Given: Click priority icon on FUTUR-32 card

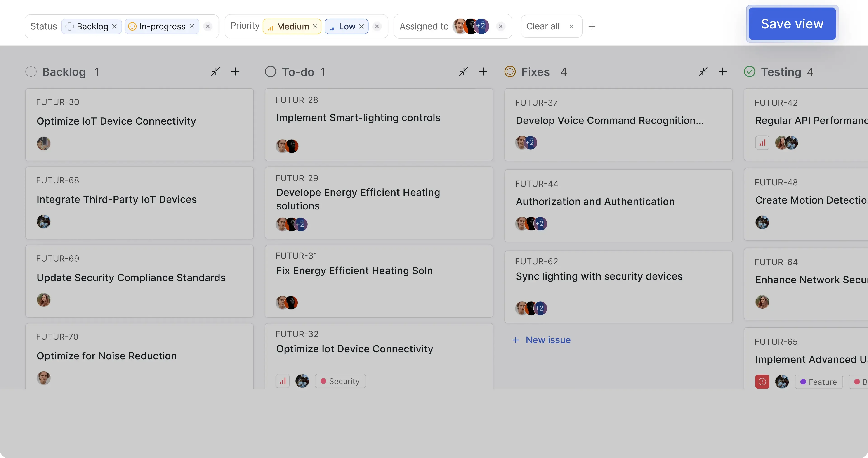Looking at the screenshot, I should (282, 381).
